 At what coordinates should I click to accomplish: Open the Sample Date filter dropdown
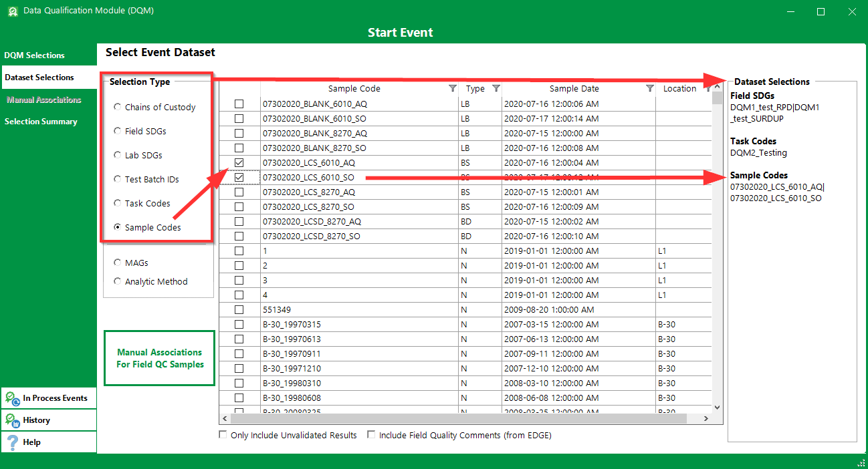649,88
